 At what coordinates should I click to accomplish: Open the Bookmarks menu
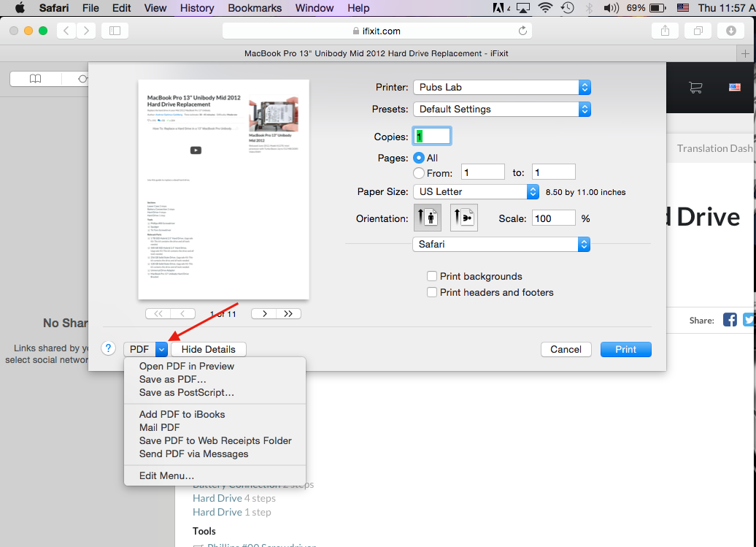[x=255, y=8]
